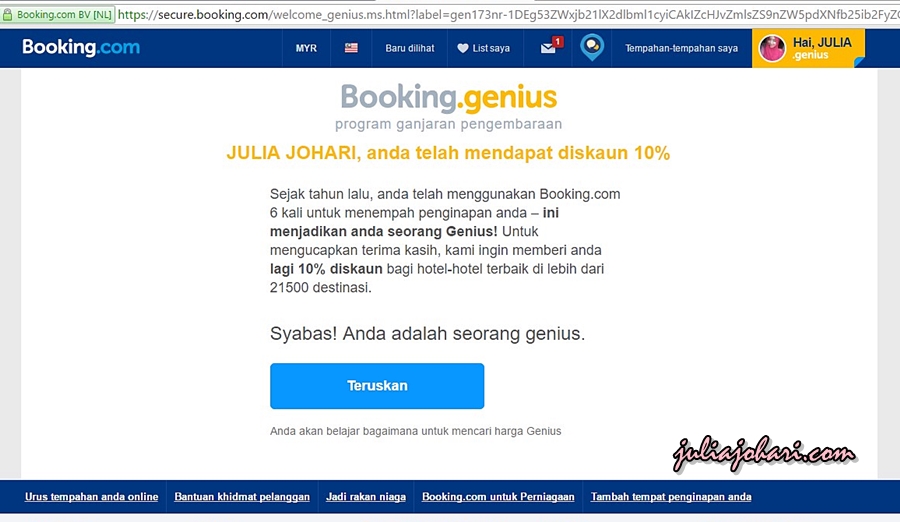The width and height of the screenshot is (900, 522).
Task: Open Bantuan khidmat pelanggan link
Action: 242,497
